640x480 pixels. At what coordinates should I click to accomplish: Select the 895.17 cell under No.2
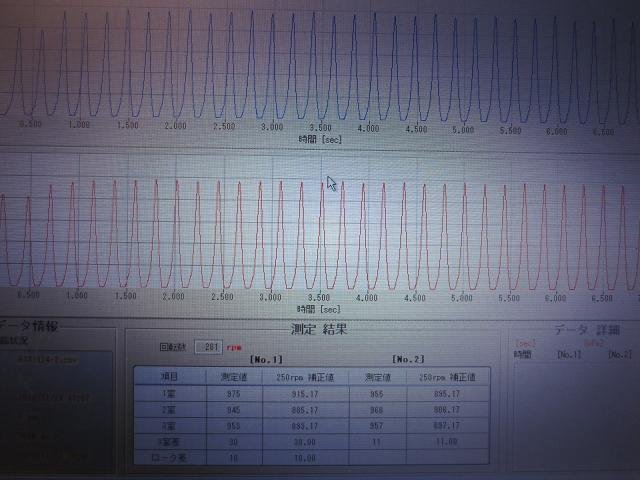pyautogui.click(x=447, y=394)
